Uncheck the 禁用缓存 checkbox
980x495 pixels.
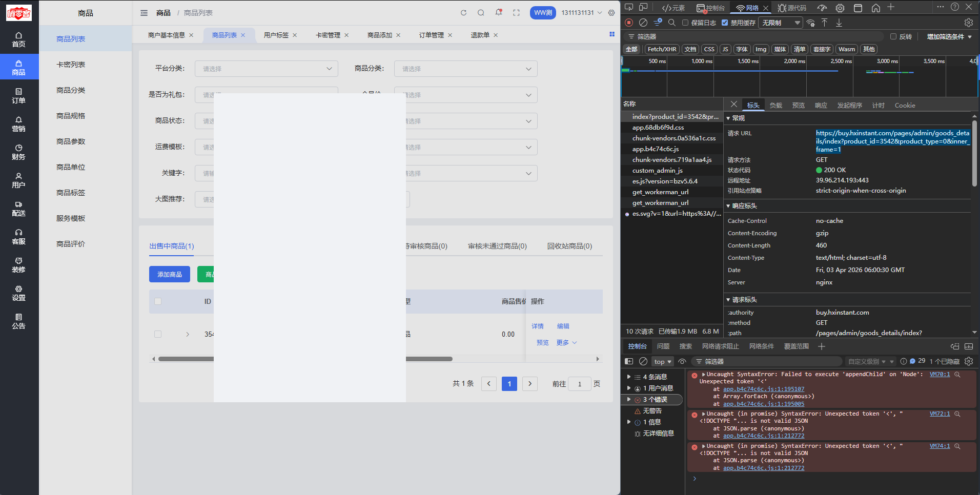coord(725,23)
